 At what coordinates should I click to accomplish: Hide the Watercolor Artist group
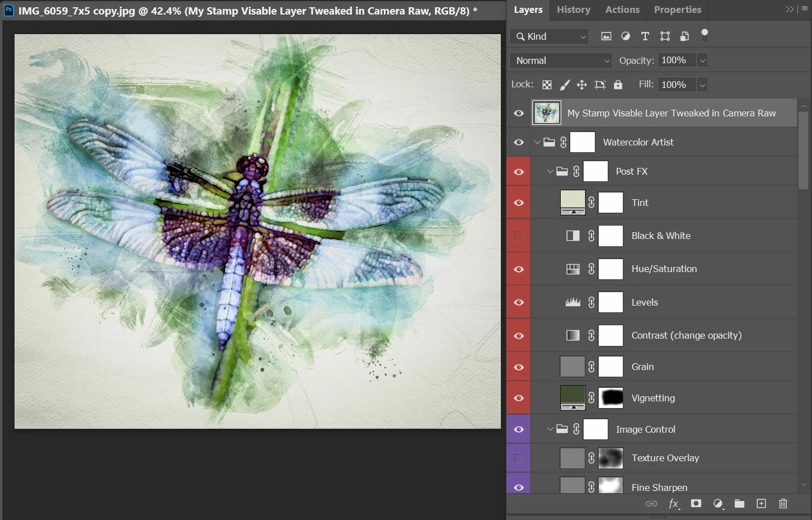[519, 142]
